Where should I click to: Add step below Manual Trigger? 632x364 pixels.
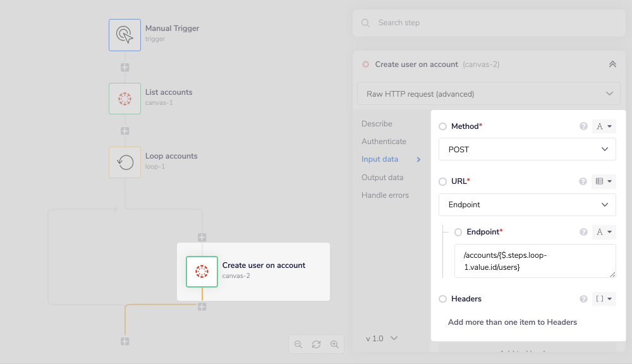click(x=125, y=67)
